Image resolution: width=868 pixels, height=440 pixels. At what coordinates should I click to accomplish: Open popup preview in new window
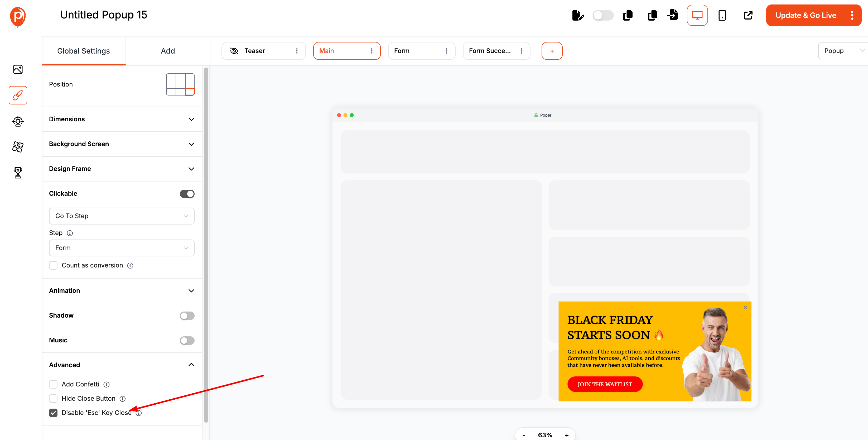pos(748,16)
